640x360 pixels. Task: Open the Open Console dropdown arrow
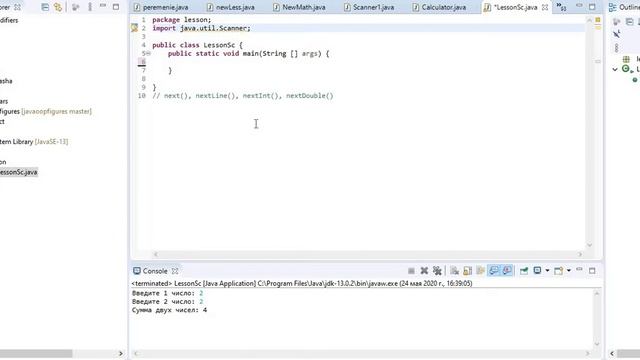tap(569, 271)
